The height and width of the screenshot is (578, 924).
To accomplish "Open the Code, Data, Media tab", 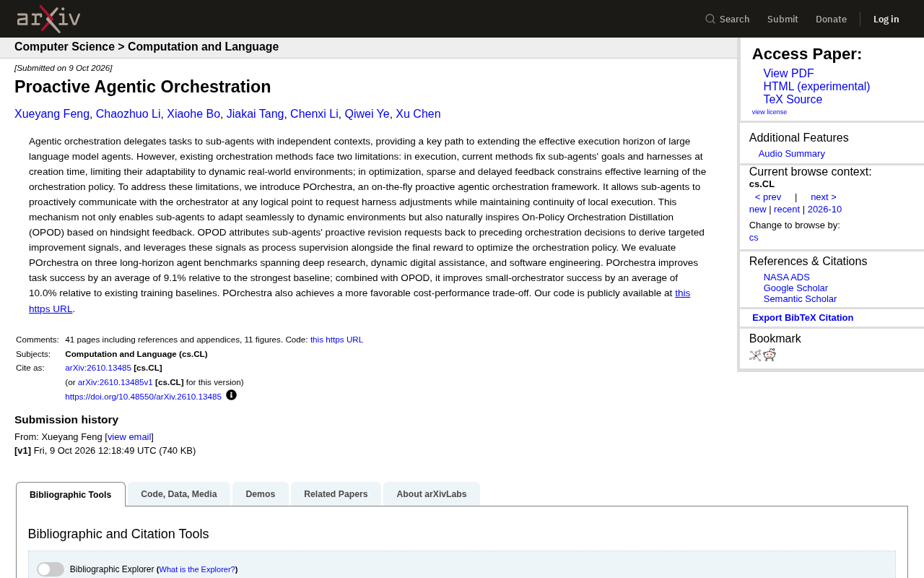I will [x=179, y=494].
